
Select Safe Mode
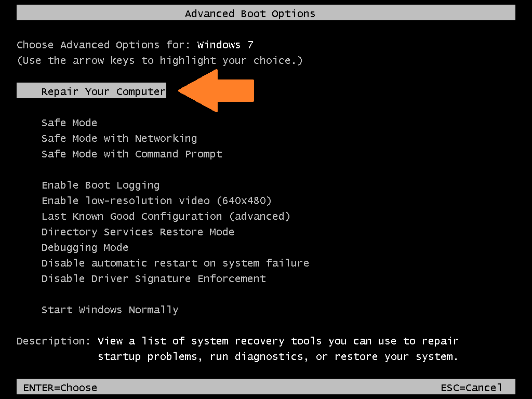(69, 123)
